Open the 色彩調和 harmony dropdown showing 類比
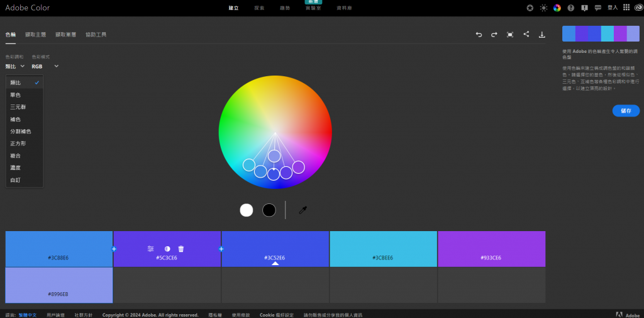This screenshot has height=318, width=644. point(15,66)
